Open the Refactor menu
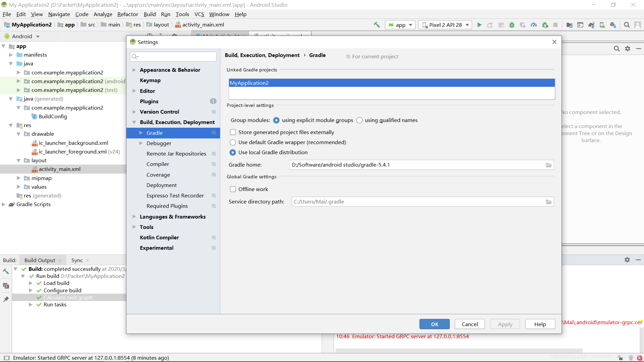Viewport: 644px width, 362px height. pyautogui.click(x=127, y=14)
